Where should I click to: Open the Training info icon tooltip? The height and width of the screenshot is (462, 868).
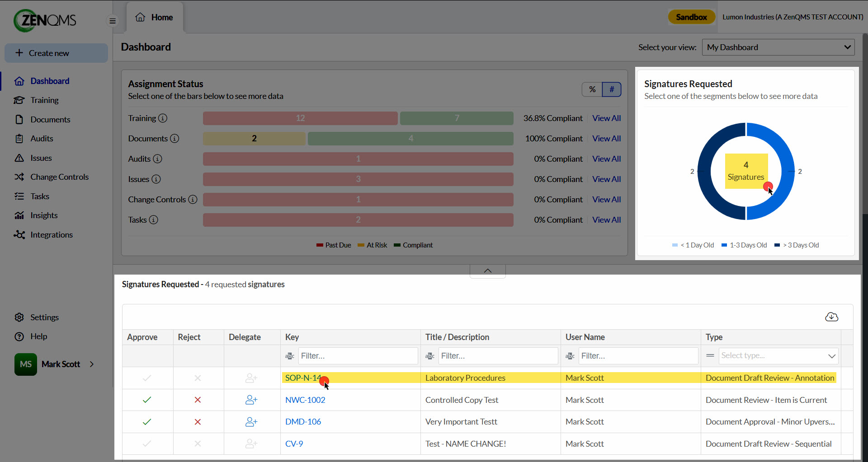tap(163, 118)
